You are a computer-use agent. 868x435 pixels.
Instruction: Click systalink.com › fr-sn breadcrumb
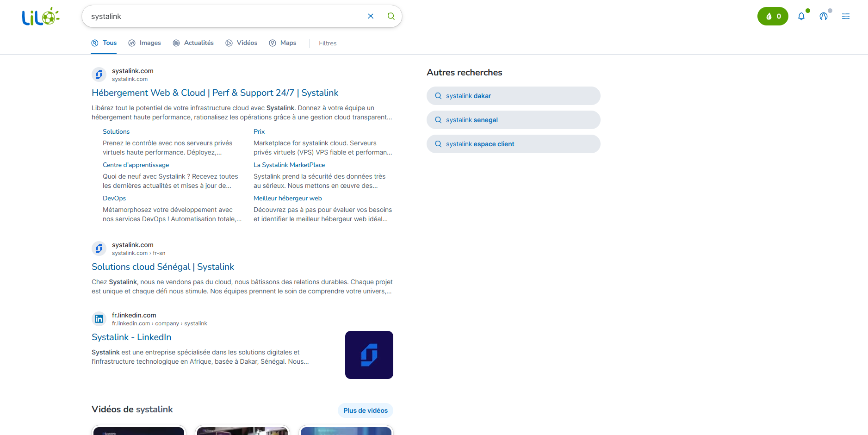click(x=138, y=253)
